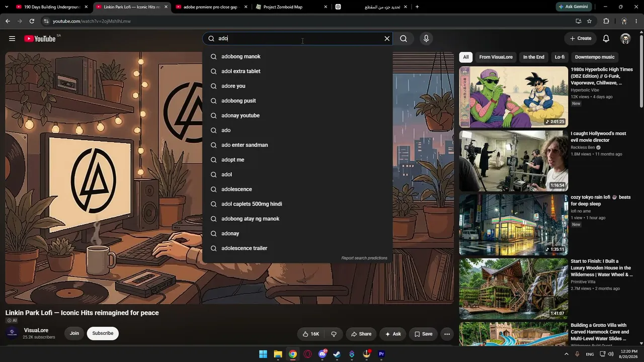The width and height of the screenshot is (644, 362).
Task: Open "Hollywood's most evil movie director" thumbnail
Action: (514, 161)
